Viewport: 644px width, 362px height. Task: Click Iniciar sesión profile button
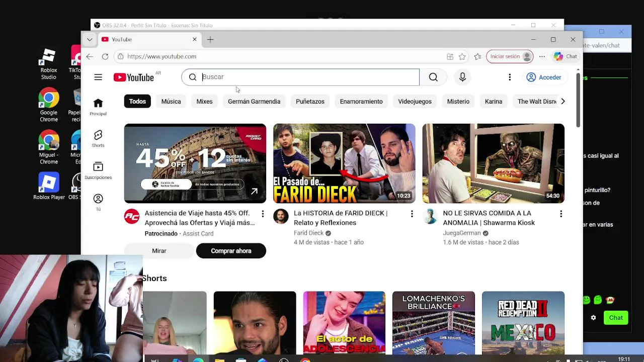pyautogui.click(x=510, y=56)
